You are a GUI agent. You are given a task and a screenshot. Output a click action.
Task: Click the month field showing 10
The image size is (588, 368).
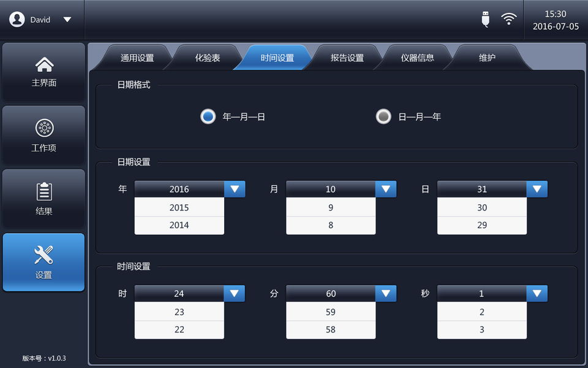[x=331, y=190]
